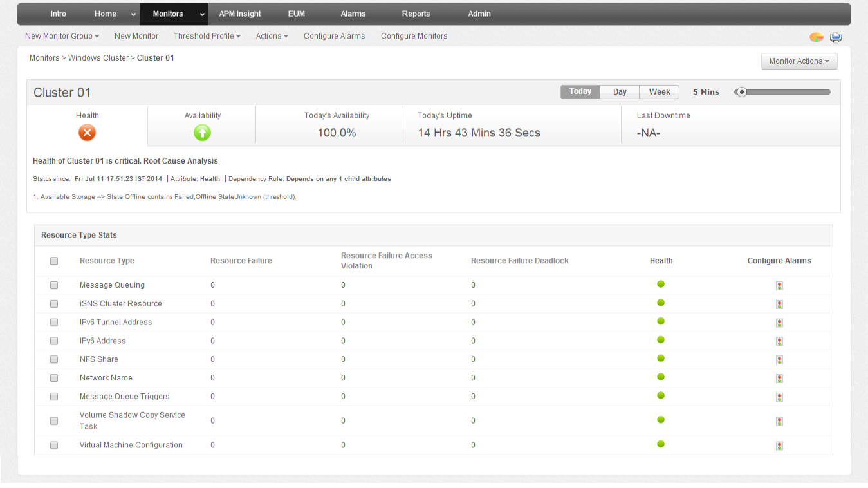
Task: Open the New Monitor Group dropdown
Action: (62, 36)
